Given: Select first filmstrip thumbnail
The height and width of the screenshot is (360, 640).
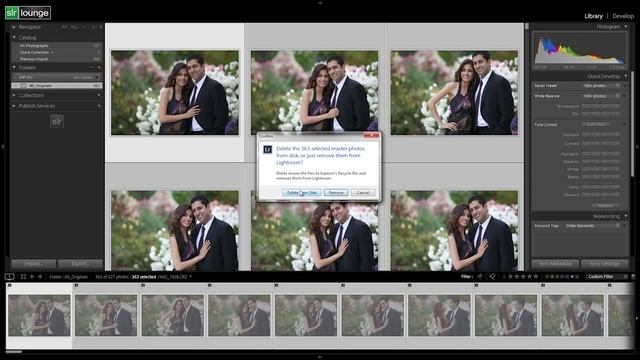Looking at the screenshot, I should click(39, 316).
